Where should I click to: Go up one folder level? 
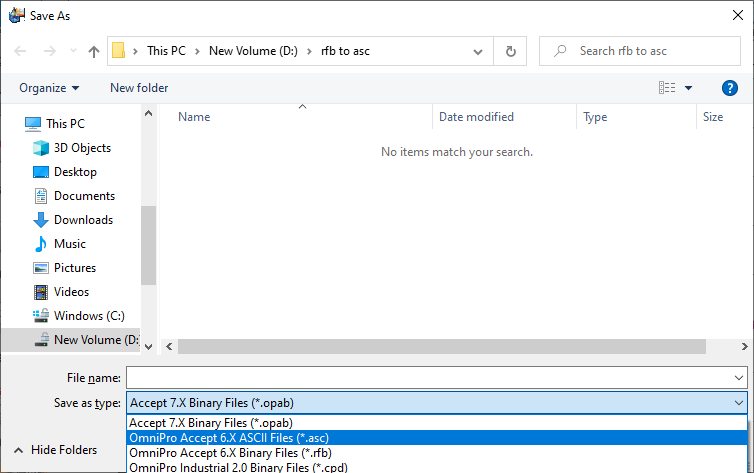(x=94, y=51)
